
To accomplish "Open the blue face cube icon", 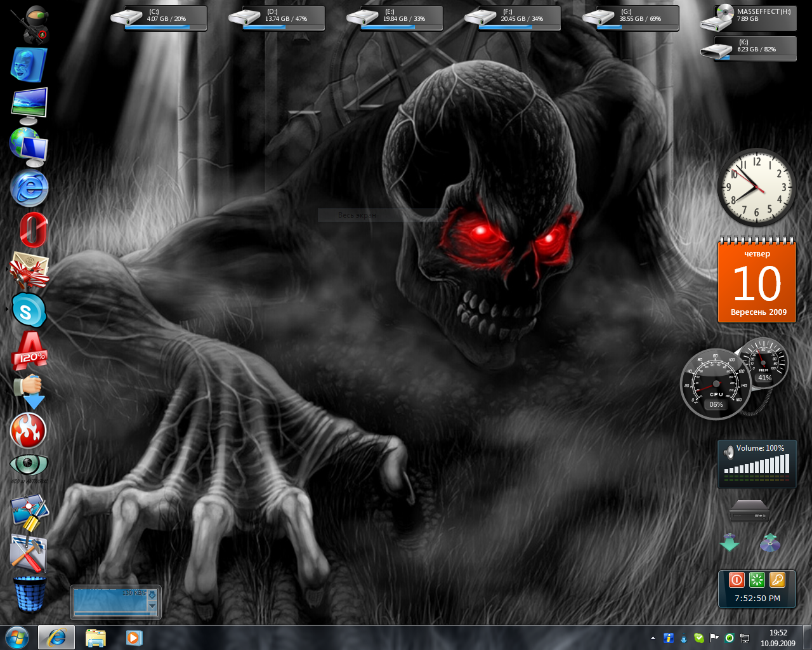I will 29,65.
